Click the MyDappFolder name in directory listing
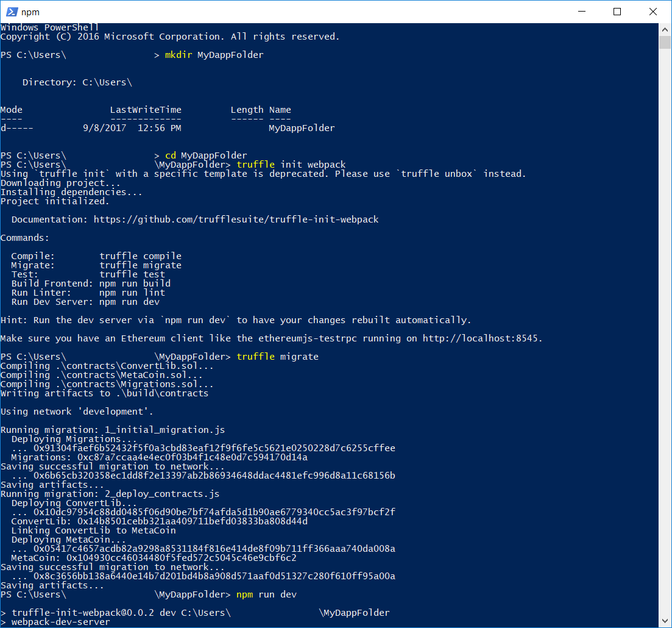This screenshot has width=672, height=628. [302, 128]
